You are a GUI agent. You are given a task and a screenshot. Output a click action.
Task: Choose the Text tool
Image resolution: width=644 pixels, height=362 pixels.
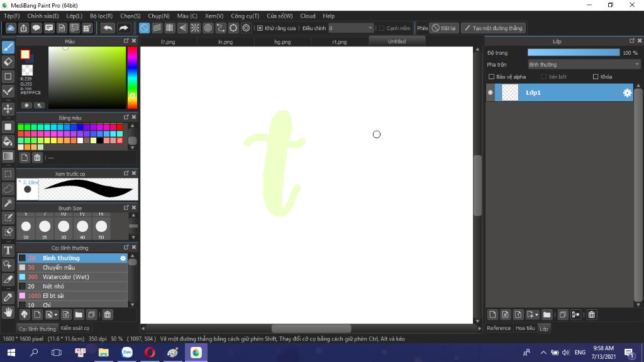pos(8,250)
